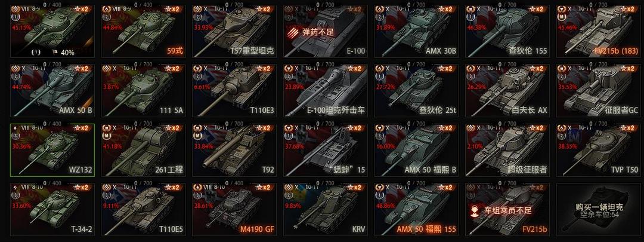Viewport: 644px width, 242px height.
Task: Click the mastery M badge on 261工程
Action: (x=106, y=136)
